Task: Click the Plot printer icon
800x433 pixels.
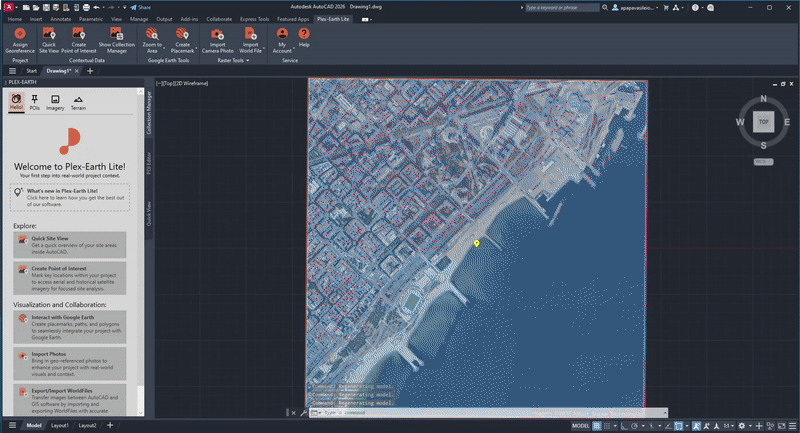Action: 86,8
